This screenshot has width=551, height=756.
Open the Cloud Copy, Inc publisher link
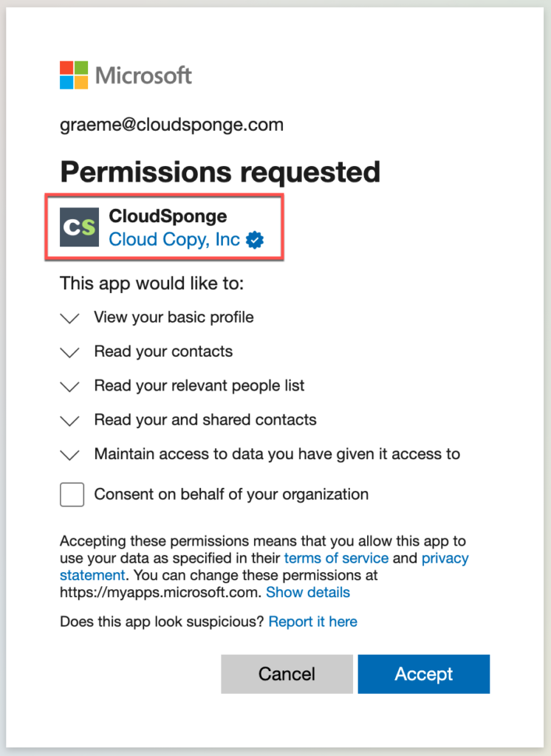(174, 239)
